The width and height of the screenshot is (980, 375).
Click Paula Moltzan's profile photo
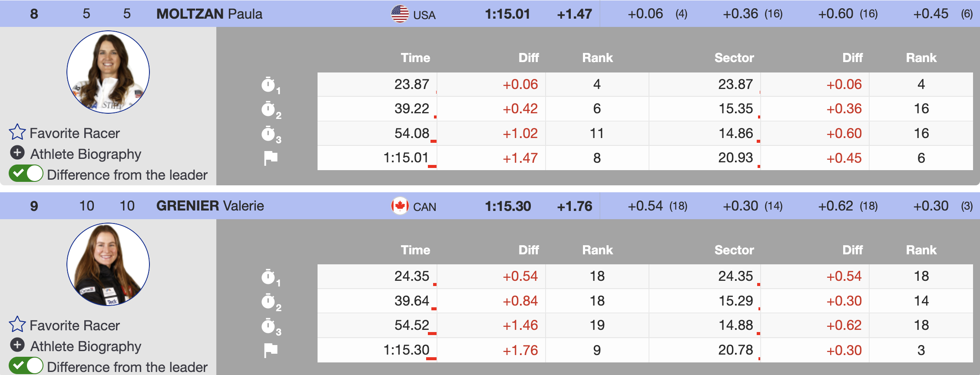(108, 72)
